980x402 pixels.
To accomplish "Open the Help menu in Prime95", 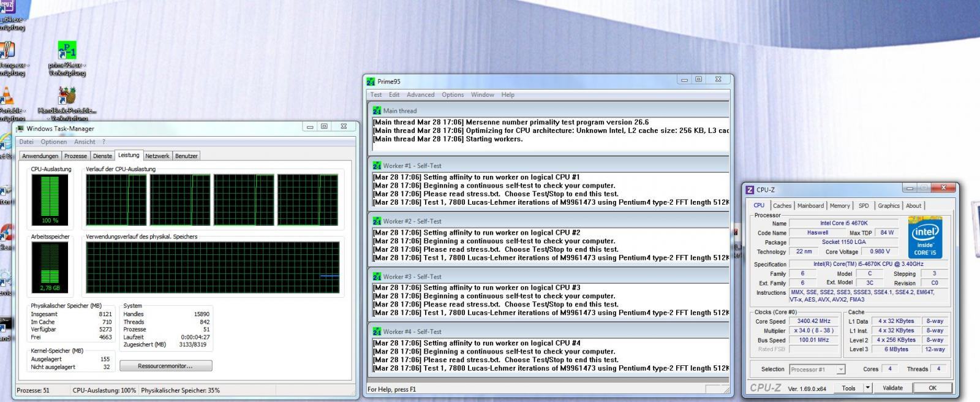I will coord(508,95).
